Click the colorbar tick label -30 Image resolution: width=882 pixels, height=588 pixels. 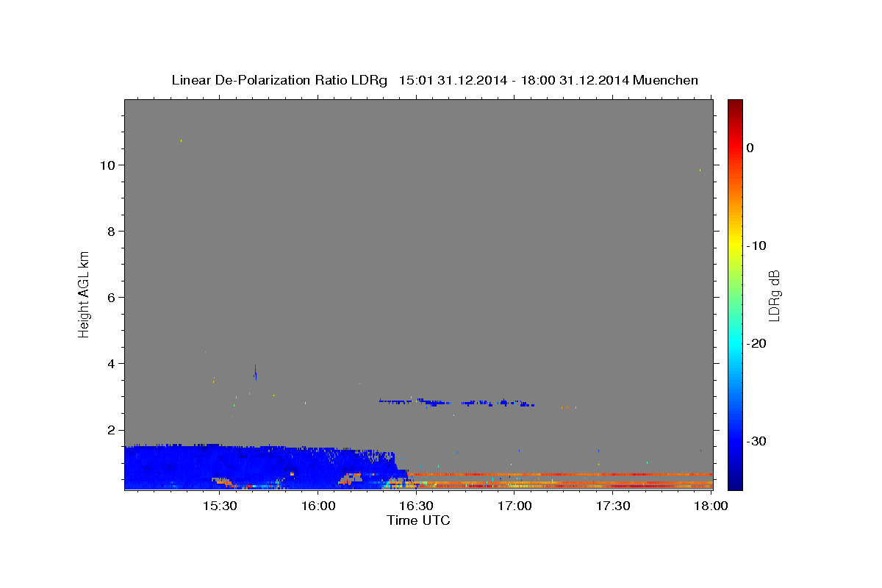tap(757, 441)
